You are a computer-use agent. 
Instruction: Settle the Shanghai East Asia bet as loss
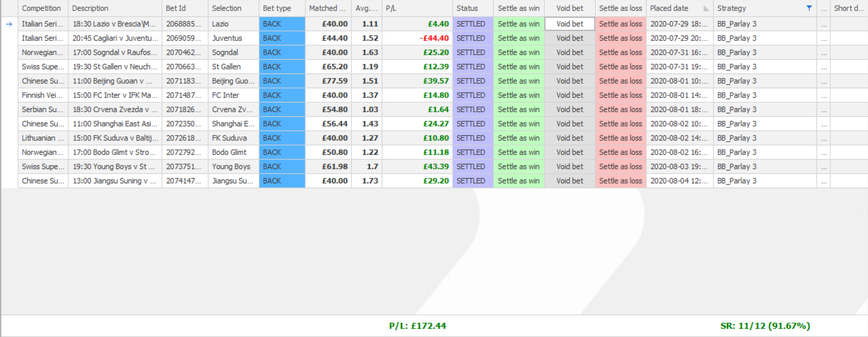coord(620,124)
